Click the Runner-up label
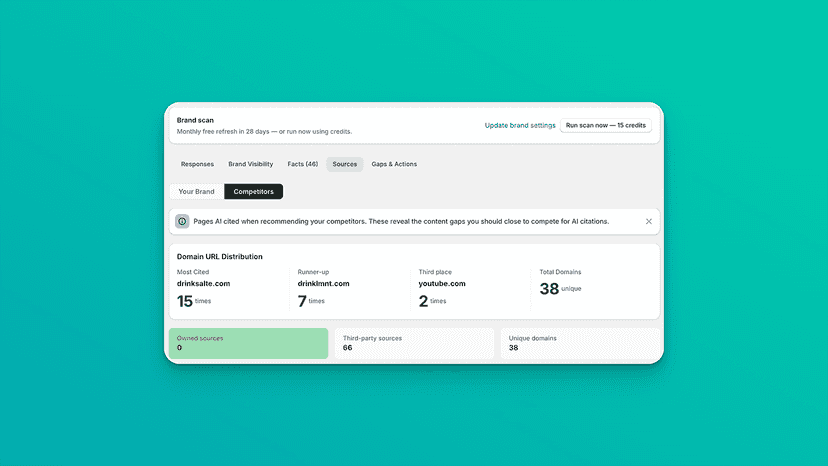This screenshot has width=828, height=466. (x=313, y=272)
